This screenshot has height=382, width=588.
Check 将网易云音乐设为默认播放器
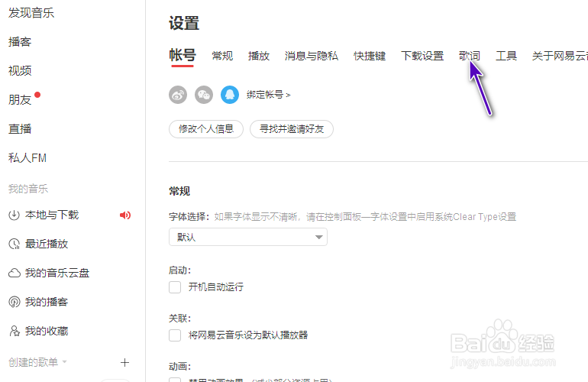click(x=175, y=335)
